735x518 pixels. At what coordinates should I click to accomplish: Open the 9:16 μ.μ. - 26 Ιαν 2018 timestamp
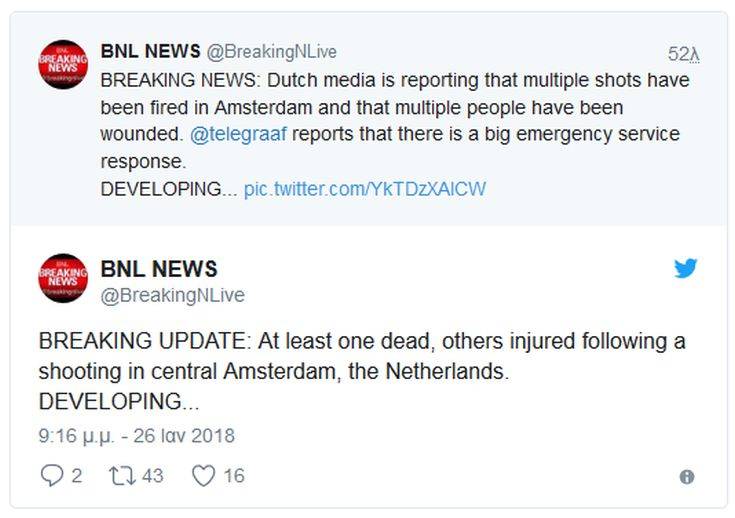137,436
